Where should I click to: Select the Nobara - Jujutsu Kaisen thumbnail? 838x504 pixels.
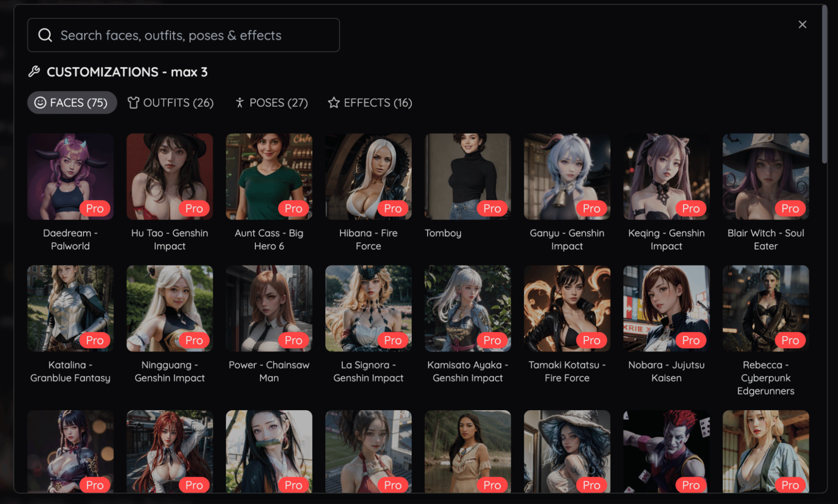click(666, 309)
